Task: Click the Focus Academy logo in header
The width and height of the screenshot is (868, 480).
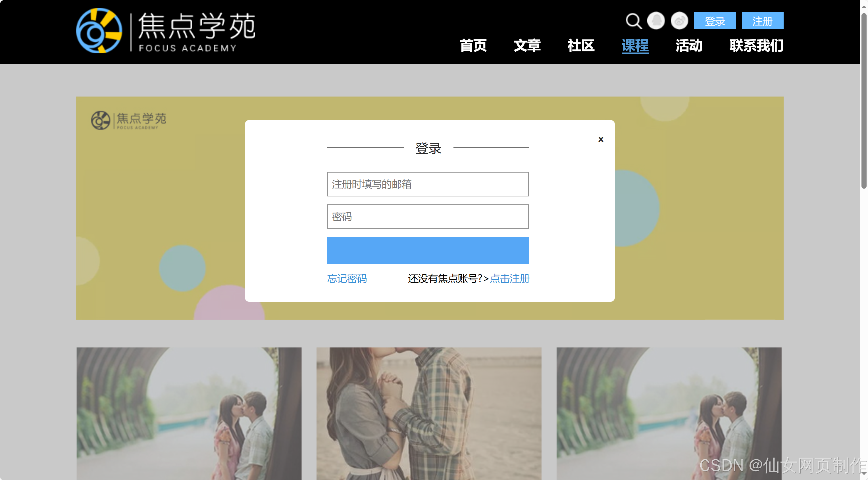Action: [165, 31]
